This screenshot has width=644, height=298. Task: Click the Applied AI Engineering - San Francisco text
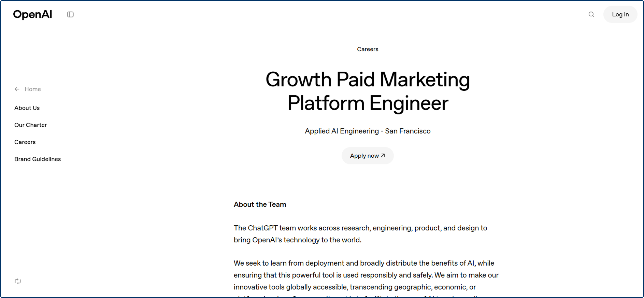(x=368, y=131)
